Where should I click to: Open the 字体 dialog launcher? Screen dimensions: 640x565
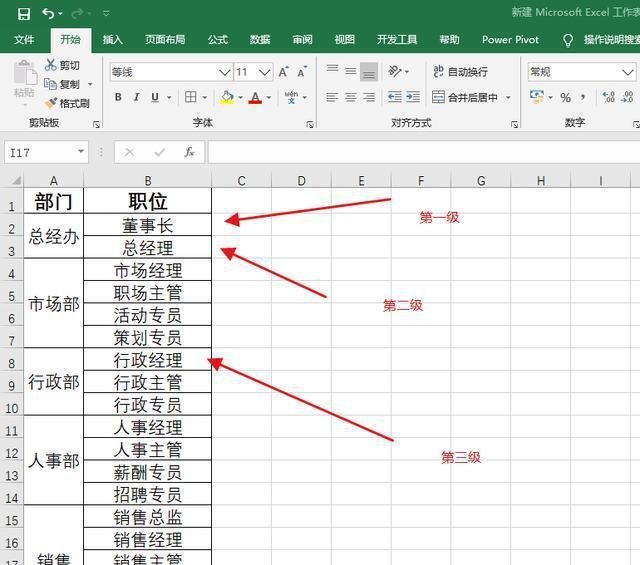click(310, 124)
